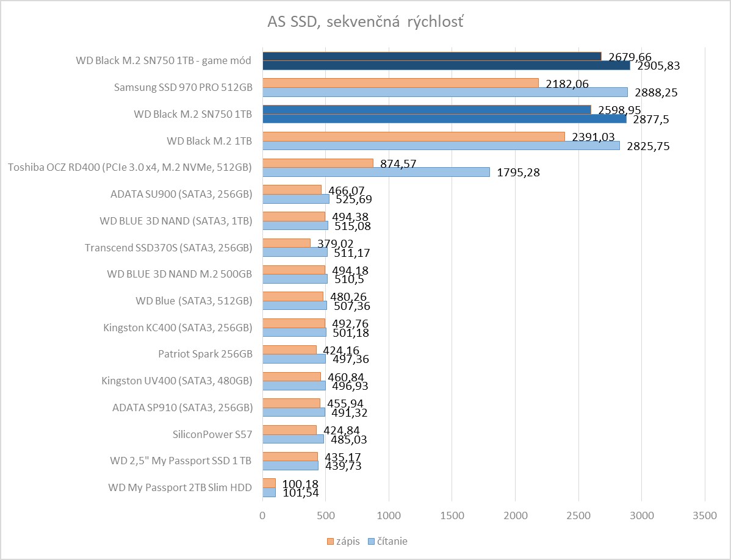
Task: Select the 2825,75 data label
Action: click(648, 146)
